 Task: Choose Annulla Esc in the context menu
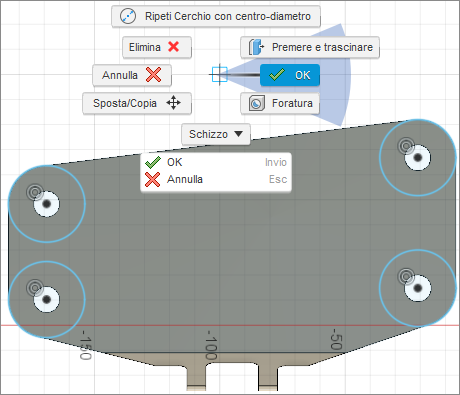tap(216, 180)
